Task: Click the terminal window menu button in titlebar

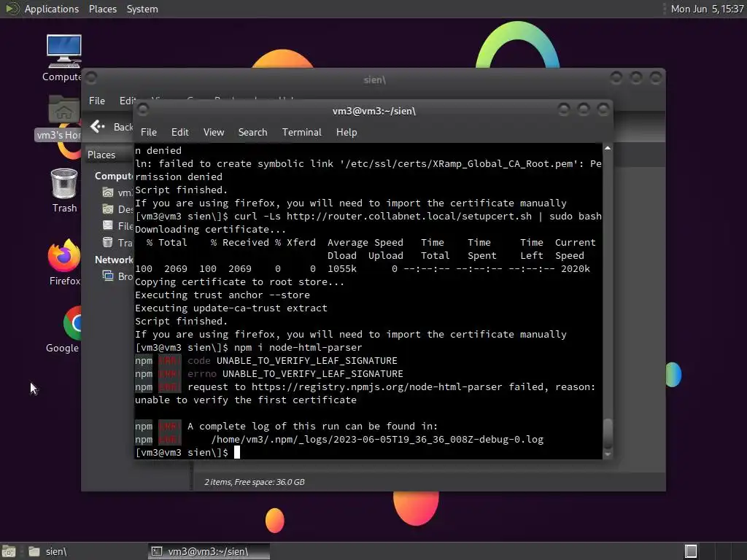Action: 142,110
